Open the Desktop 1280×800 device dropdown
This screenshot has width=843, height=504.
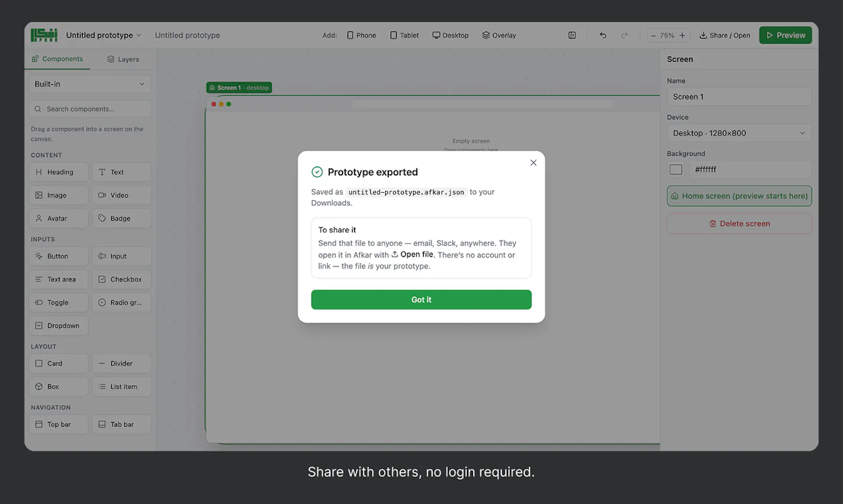click(x=739, y=133)
